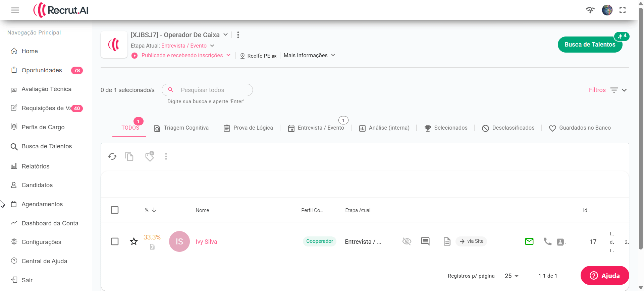Switch to the Triagem Cognitiva tab
Image resolution: width=644 pixels, height=291 pixels.
click(181, 128)
